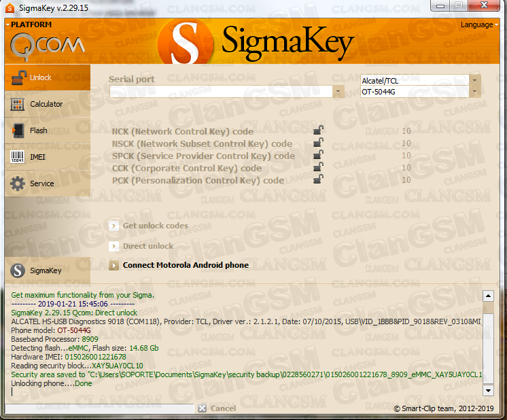Image resolution: width=507 pixels, height=420 pixels.
Task: Click the Smart-Clip team copyright text
Action: (444, 408)
